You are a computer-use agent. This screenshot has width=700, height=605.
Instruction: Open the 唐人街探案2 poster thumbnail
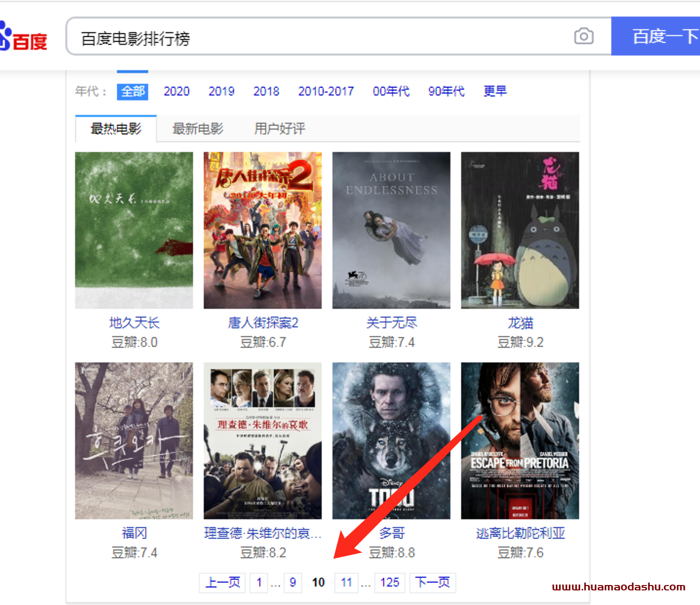(263, 230)
